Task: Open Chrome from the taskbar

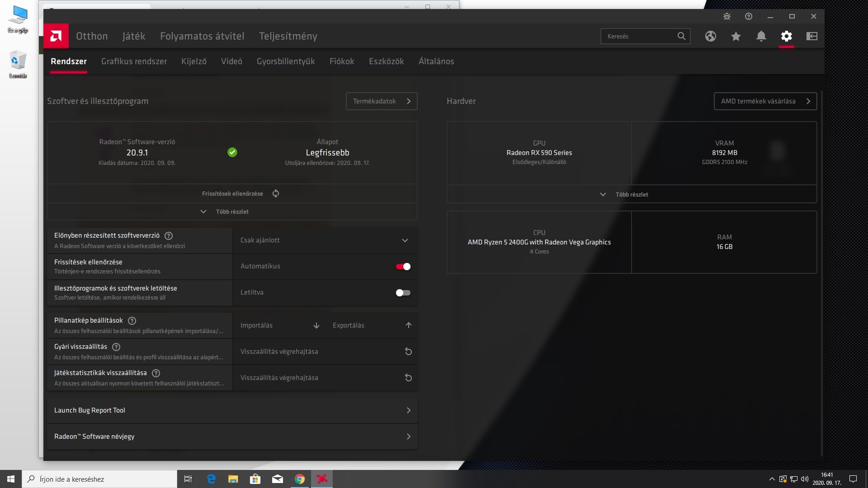Action: [x=299, y=479]
